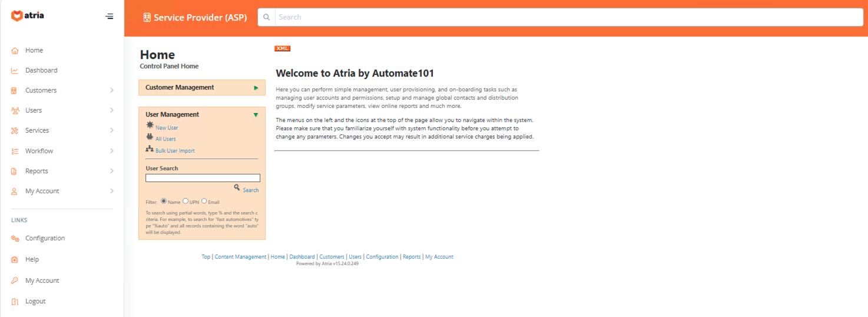Click the 'Powered by Atria v15.24.0.249' text
868x317 pixels.
coord(327,264)
